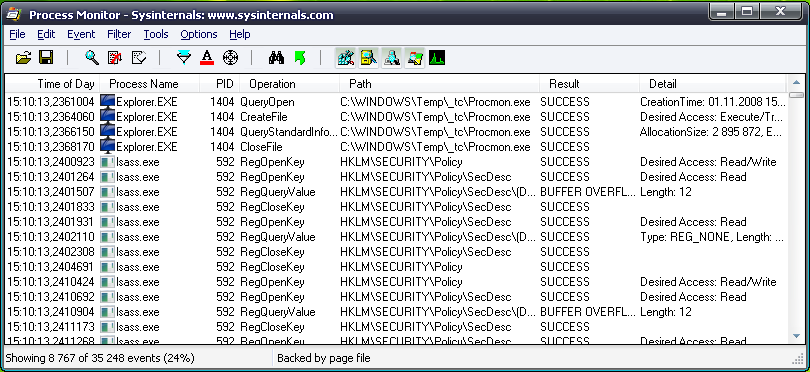The width and height of the screenshot is (810, 372).
Task: Click the Explorer.EXE icon in the CloseFile row
Action: 107,147
